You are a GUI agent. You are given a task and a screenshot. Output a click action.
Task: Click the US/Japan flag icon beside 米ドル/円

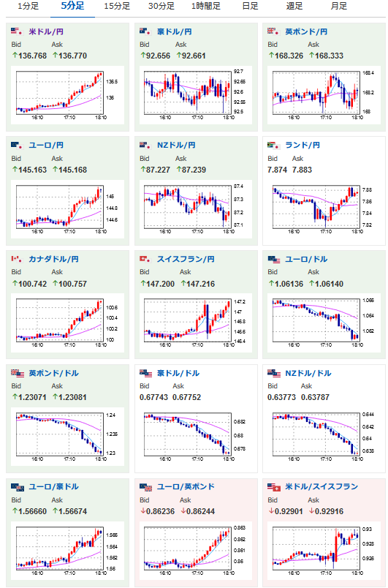(x=18, y=31)
